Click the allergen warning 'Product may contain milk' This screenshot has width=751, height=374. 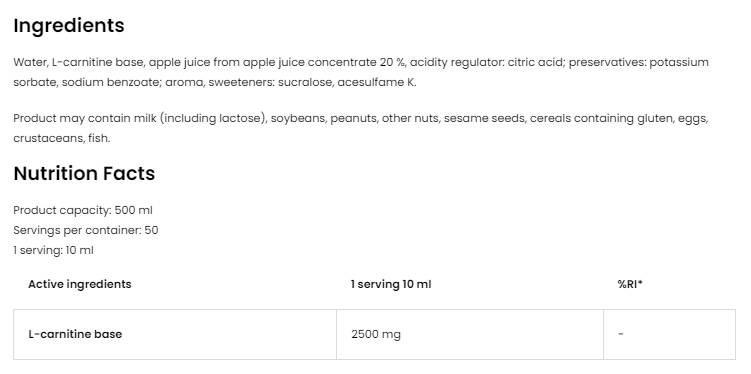[x=361, y=128]
